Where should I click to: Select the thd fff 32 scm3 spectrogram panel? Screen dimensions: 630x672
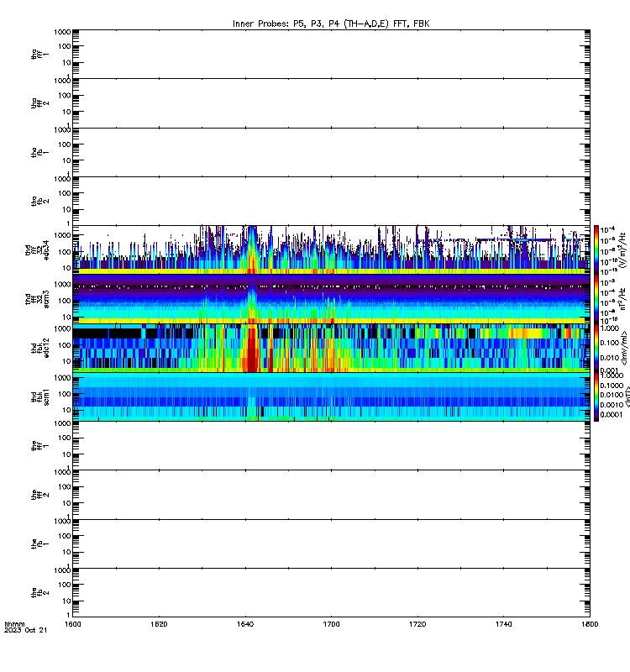click(x=331, y=299)
